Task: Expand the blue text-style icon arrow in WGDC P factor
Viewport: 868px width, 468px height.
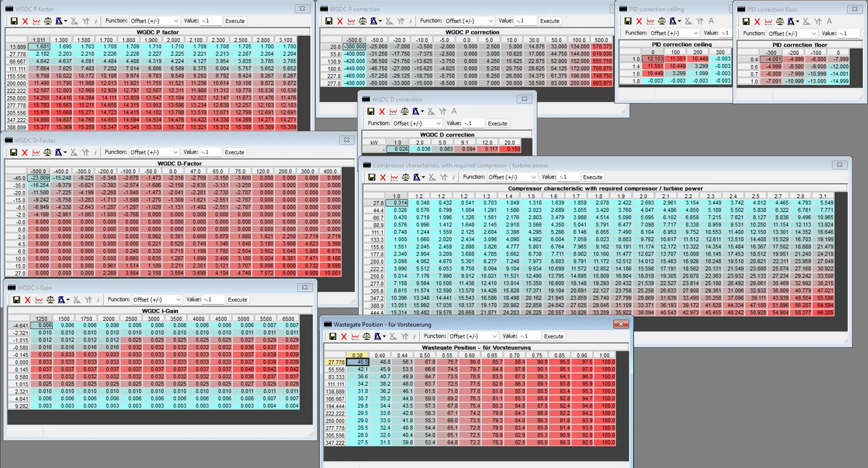Action: click(66, 21)
